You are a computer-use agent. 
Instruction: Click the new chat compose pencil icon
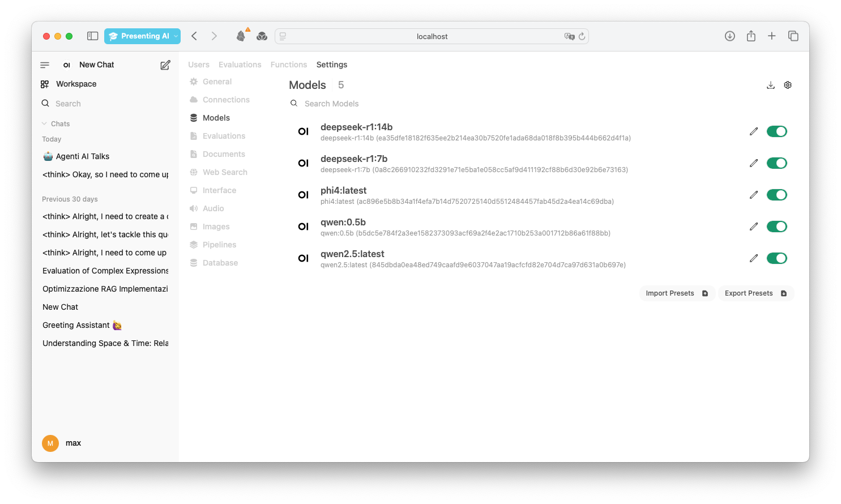(x=165, y=65)
